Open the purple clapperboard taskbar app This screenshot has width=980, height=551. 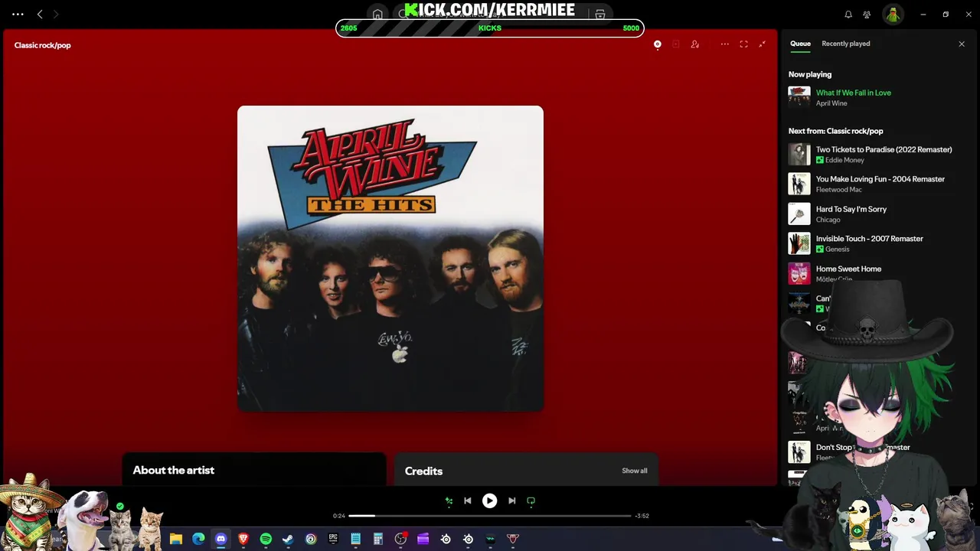tap(423, 540)
